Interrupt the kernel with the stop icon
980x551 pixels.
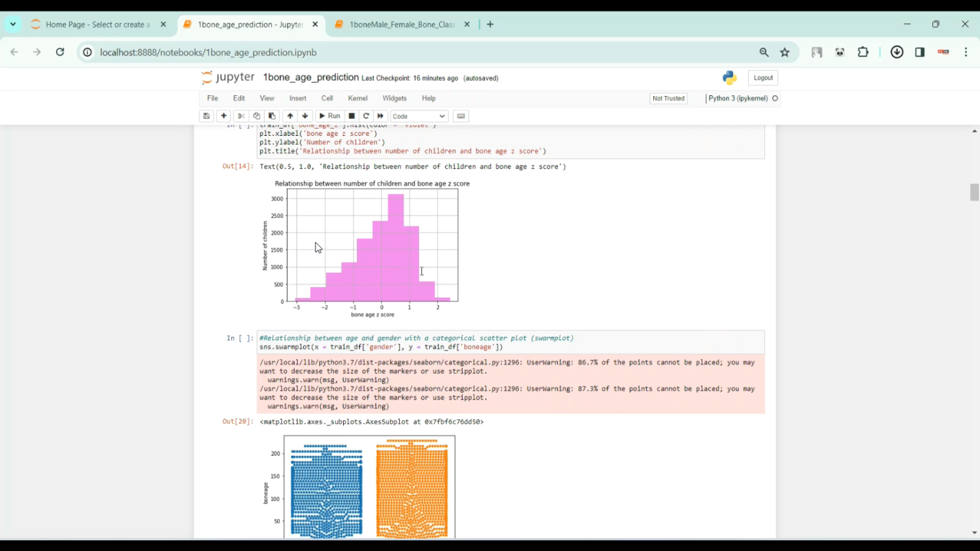click(x=351, y=116)
